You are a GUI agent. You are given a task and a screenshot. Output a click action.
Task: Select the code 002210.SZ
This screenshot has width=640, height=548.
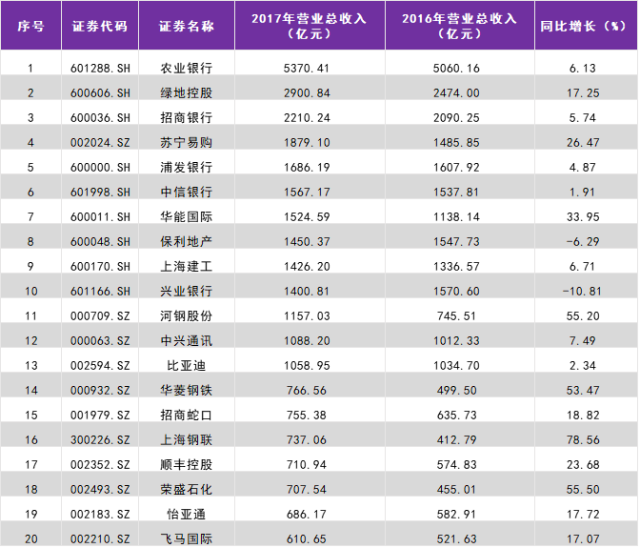pyautogui.click(x=100, y=539)
